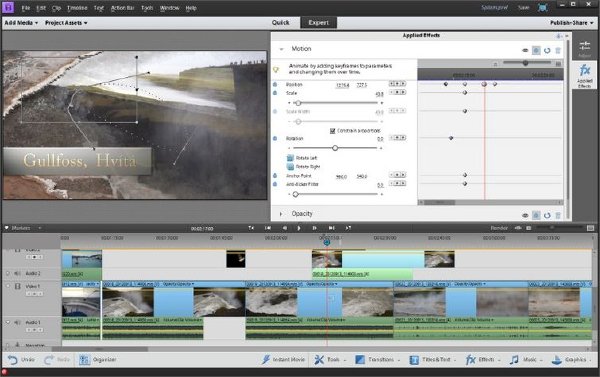Viewport: 600px width, 377px height.
Task: Open the Window menu
Action: click(x=169, y=8)
